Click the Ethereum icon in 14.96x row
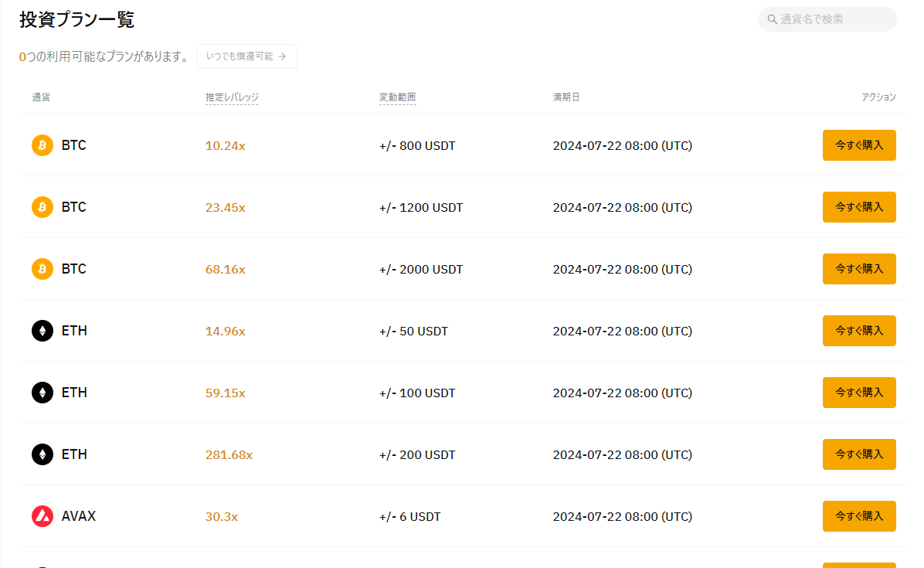This screenshot has width=924, height=568. point(42,331)
